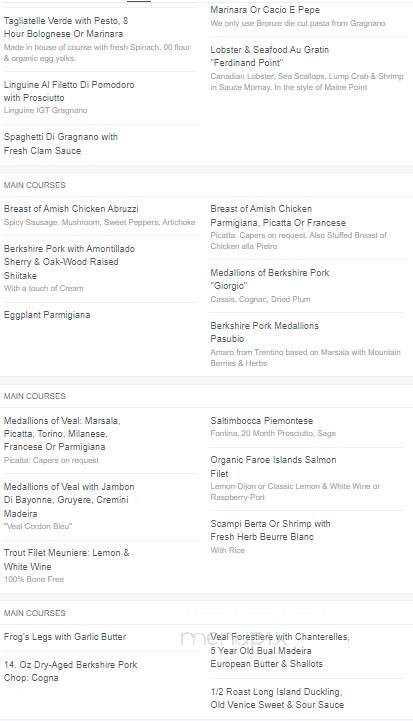
Task: Select Saltimbocca Piemontese dish
Action: (262, 421)
